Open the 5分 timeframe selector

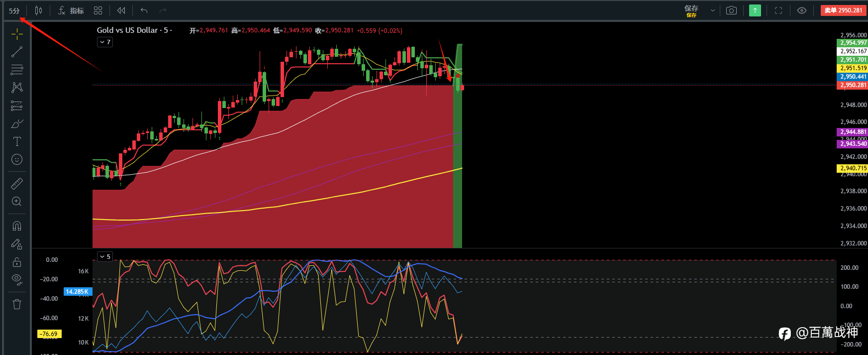[x=14, y=10]
